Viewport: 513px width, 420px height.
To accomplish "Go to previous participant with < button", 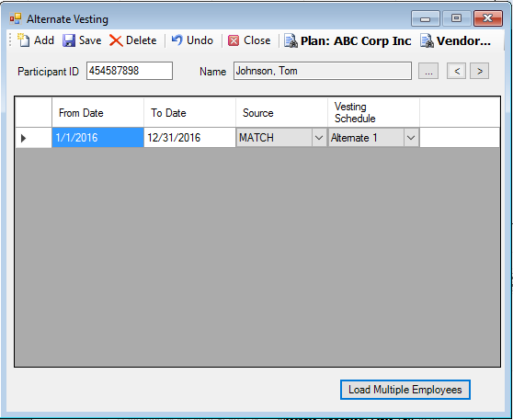I will [456, 71].
